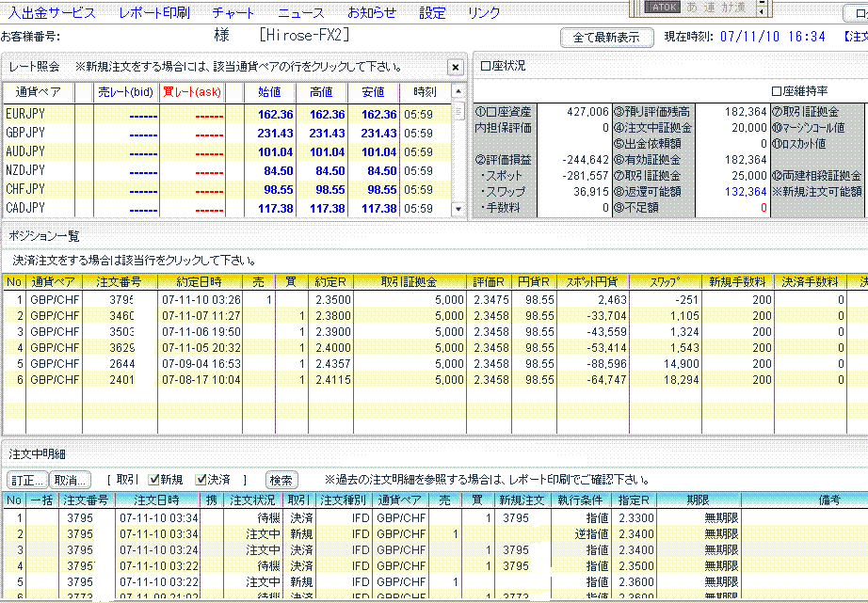
Task: Open the レポート印刷 menu
Action: tap(154, 12)
